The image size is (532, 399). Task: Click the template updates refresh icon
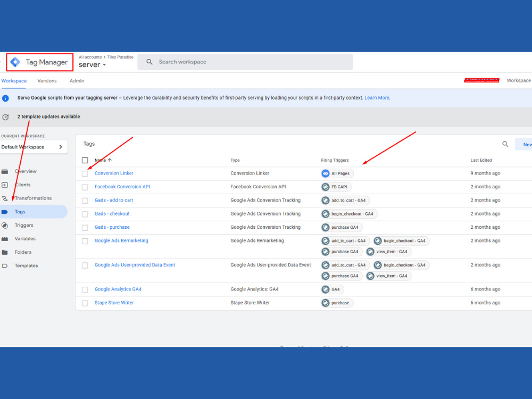coord(5,117)
